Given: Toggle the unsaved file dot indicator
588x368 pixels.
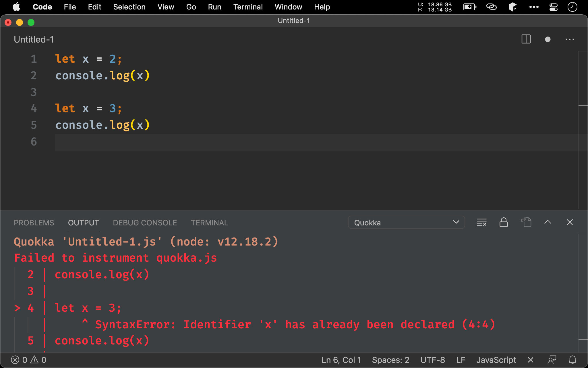Looking at the screenshot, I should 548,39.
